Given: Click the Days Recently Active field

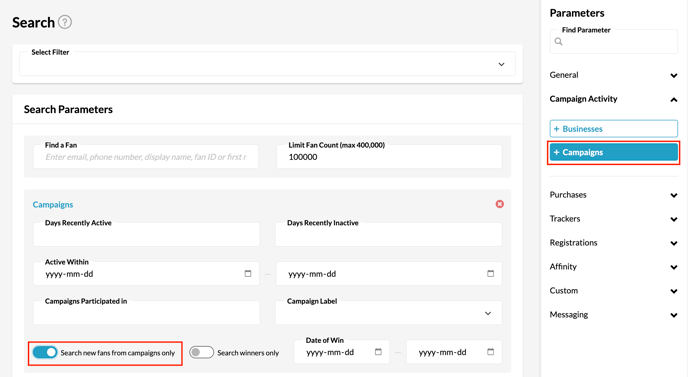Looking at the screenshot, I should [x=146, y=234].
